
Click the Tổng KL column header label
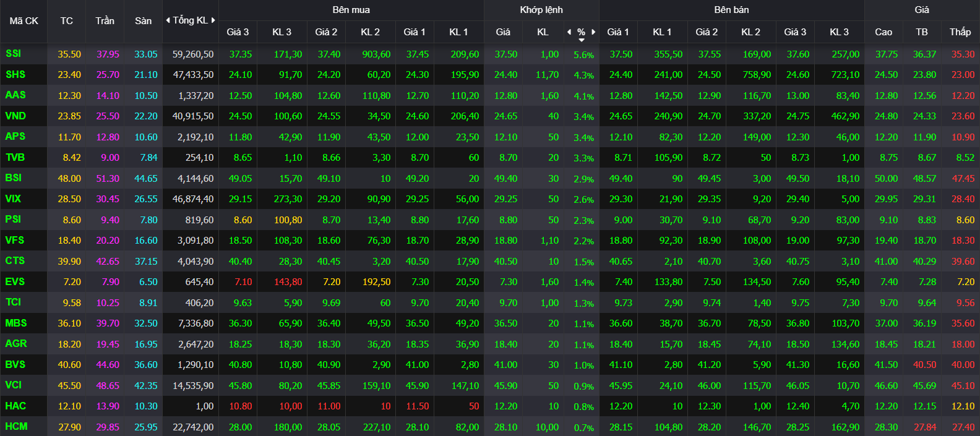(x=190, y=20)
